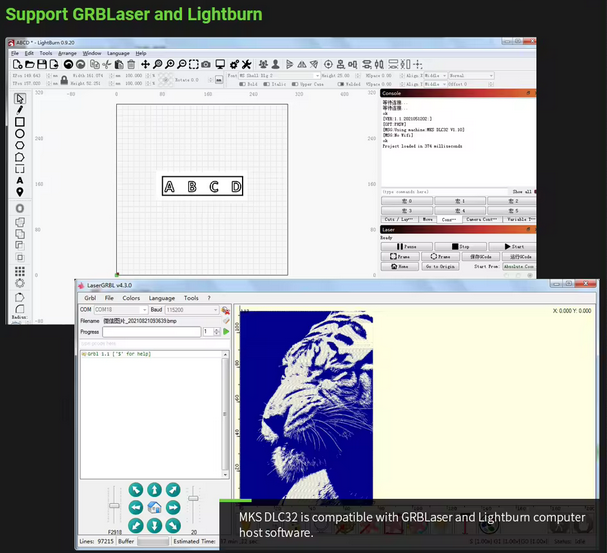Click the LaserGRBL home jog button
The height and width of the screenshot is (553, 607).
pyautogui.click(x=155, y=507)
